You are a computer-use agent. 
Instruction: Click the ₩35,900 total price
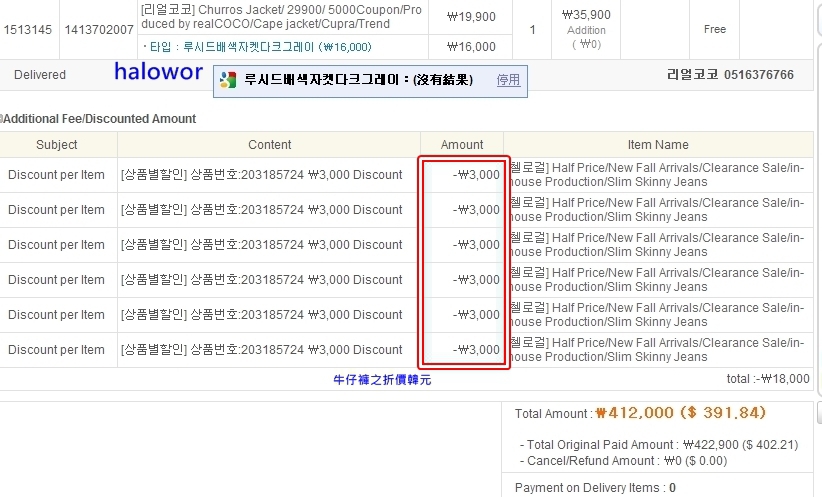(586, 15)
